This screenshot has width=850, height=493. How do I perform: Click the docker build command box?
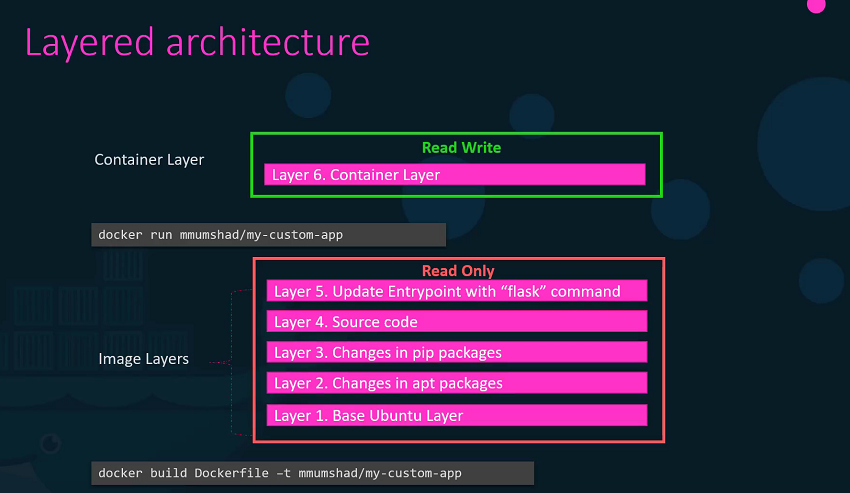(312, 473)
